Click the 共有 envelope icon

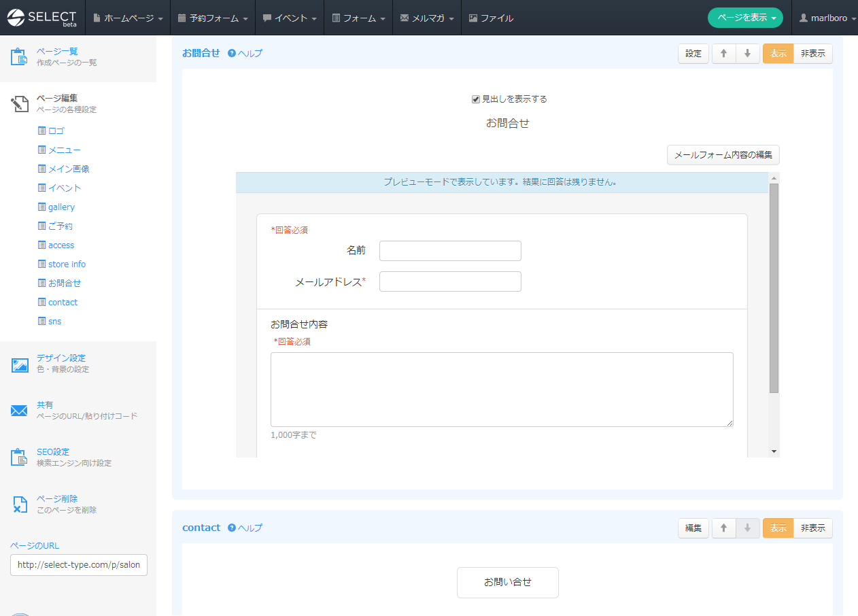[x=19, y=411]
